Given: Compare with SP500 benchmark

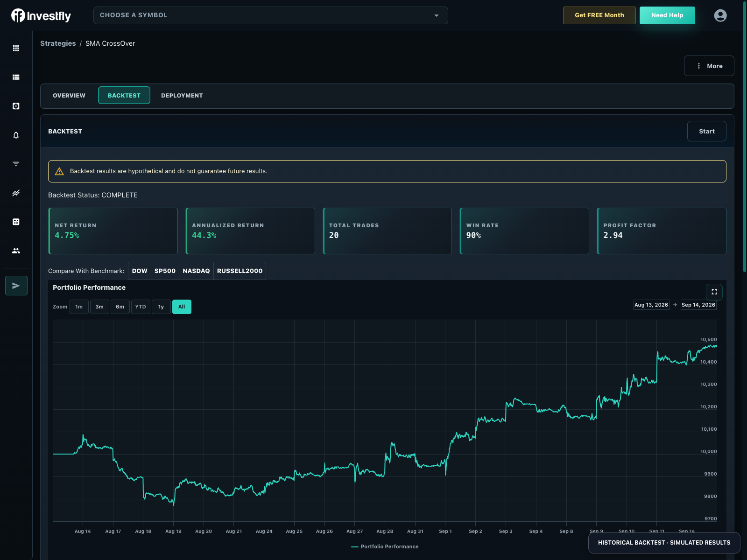Looking at the screenshot, I should [165, 271].
